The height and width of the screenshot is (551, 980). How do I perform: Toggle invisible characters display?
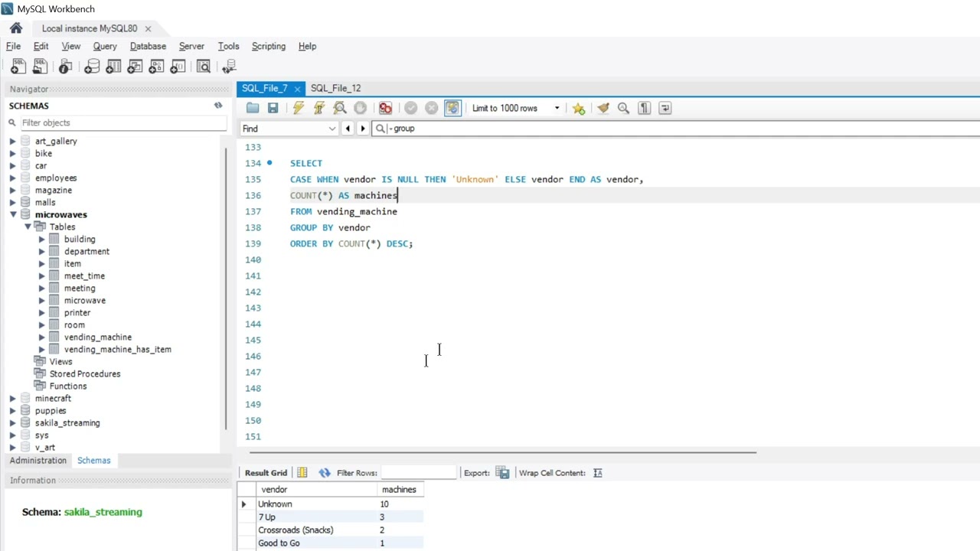pos(644,108)
